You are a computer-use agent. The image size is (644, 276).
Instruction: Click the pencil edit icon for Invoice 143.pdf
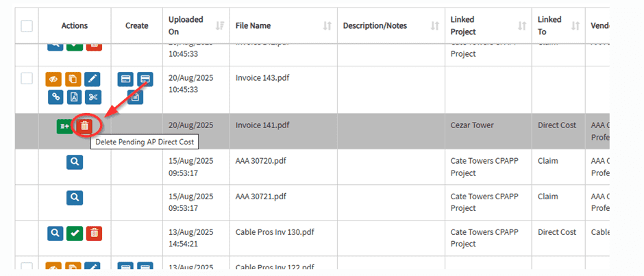point(93,79)
